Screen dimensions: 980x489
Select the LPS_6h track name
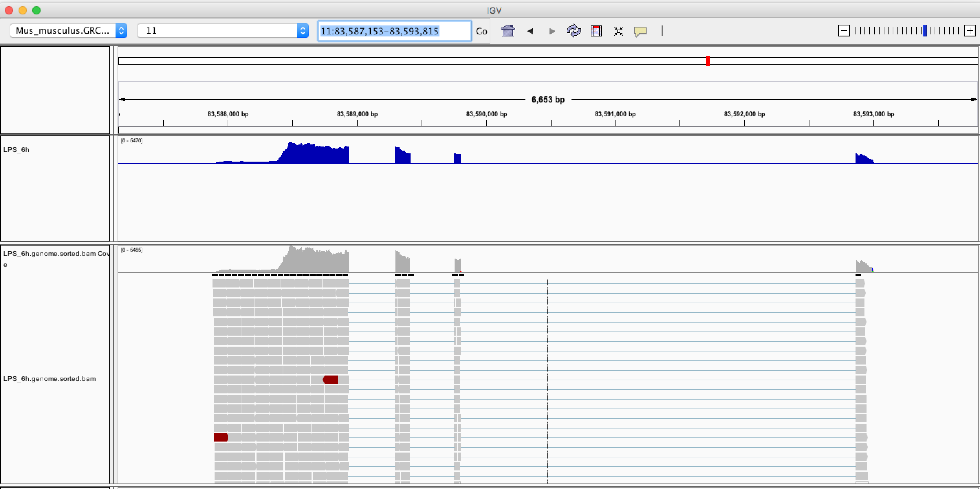click(x=17, y=150)
